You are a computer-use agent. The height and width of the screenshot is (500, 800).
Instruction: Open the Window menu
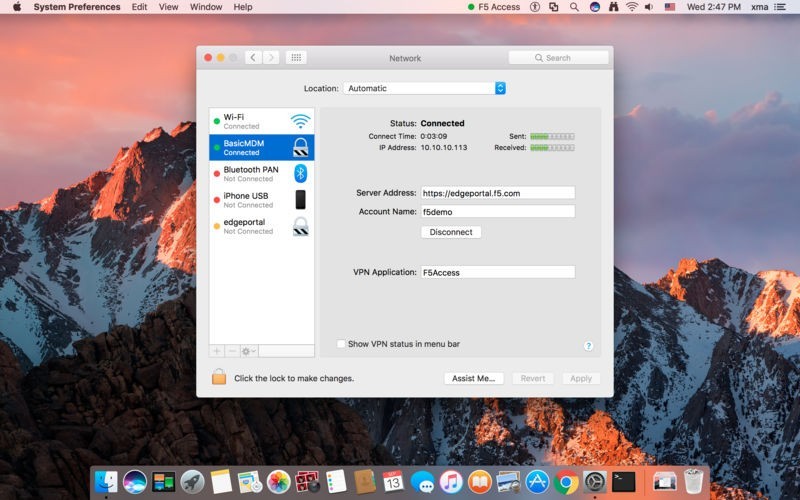click(206, 7)
